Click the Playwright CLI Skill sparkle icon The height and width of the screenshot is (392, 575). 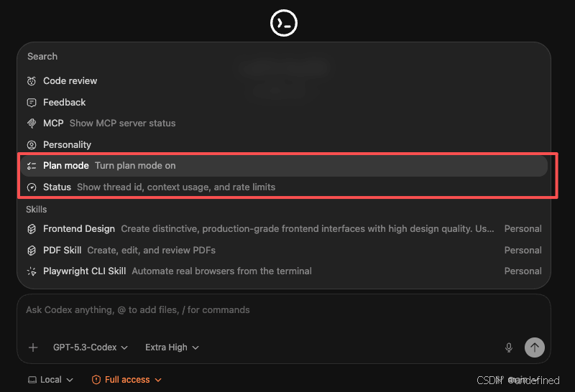coord(32,271)
